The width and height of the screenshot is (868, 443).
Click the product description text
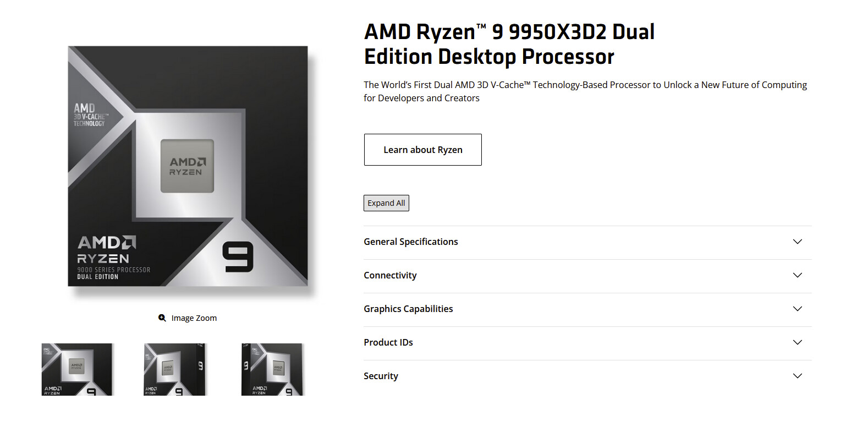click(585, 91)
